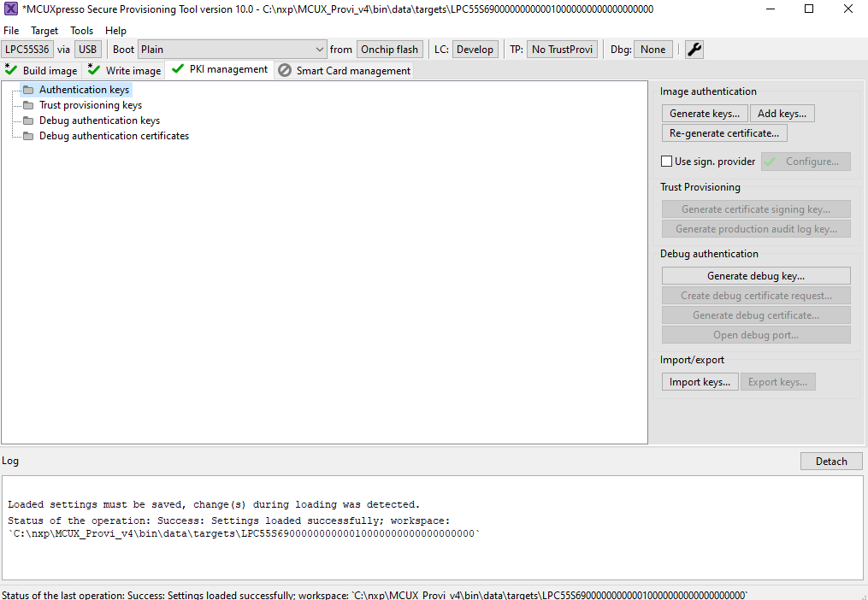Click the Debug authentication certificates folder icon
This screenshot has height=600, width=868.
pos(28,136)
